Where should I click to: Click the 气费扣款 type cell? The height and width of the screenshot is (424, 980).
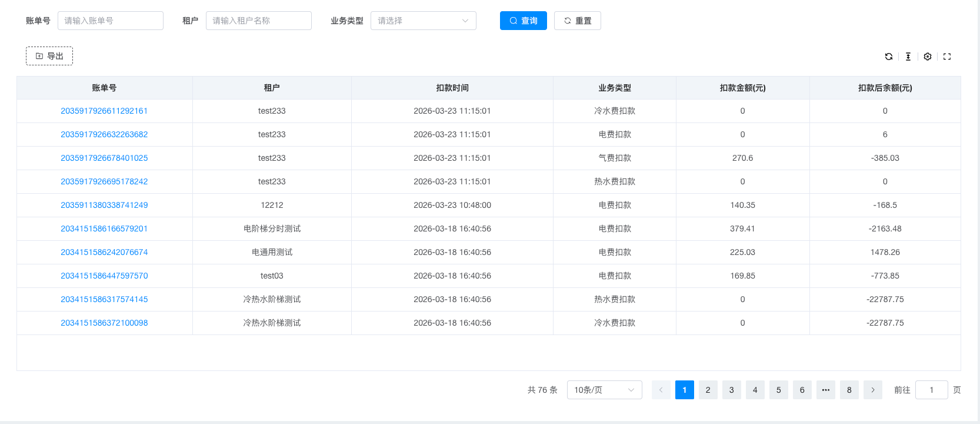tap(615, 158)
